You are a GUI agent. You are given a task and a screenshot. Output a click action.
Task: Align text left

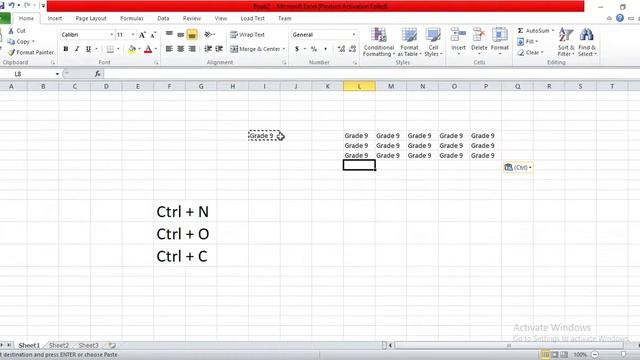click(x=169, y=49)
